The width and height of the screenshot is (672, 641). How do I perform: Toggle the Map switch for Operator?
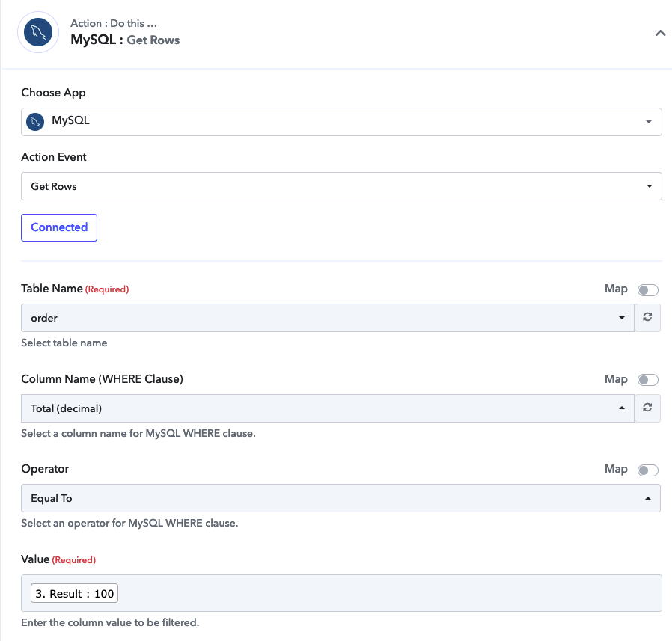pyautogui.click(x=647, y=470)
